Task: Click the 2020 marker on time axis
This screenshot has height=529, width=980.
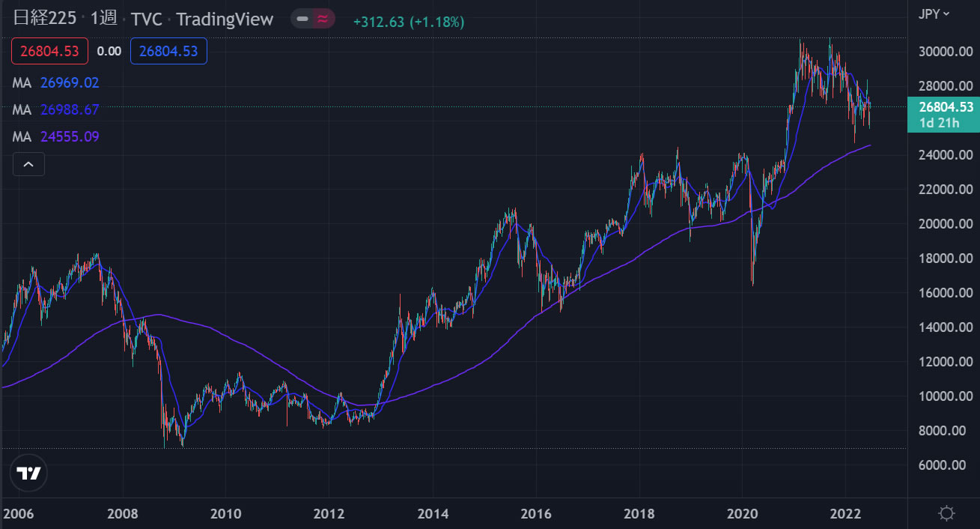Action: pyautogui.click(x=742, y=513)
